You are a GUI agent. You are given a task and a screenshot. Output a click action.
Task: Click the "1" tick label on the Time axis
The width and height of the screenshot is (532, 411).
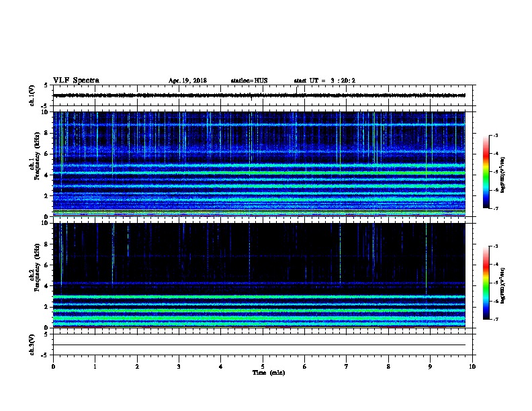pos(95,367)
